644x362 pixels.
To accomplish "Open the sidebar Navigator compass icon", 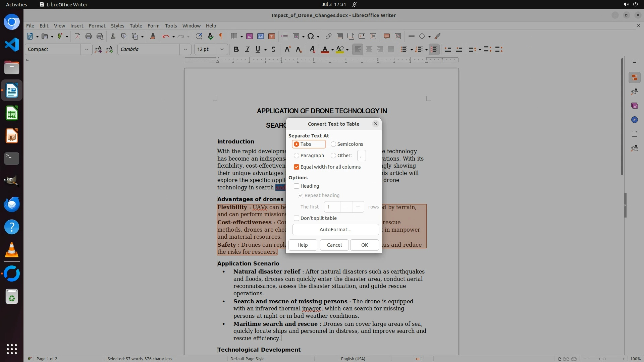I will [x=634, y=120].
